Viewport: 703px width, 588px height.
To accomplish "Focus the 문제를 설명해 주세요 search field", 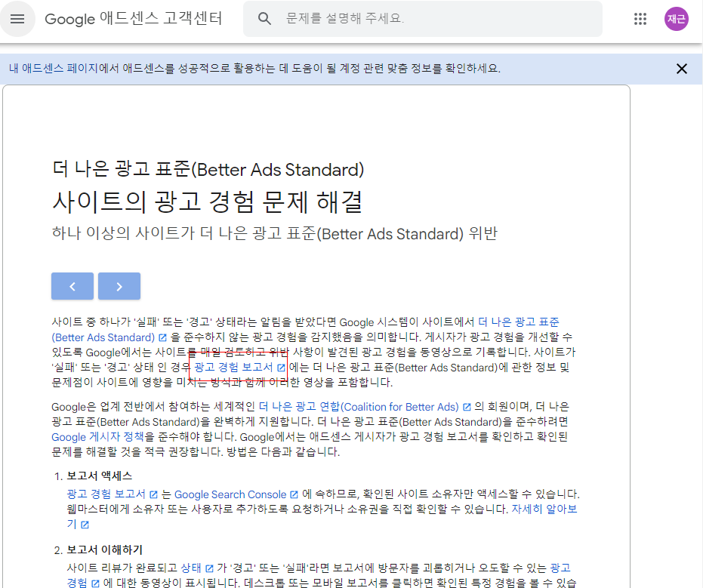I will click(423, 19).
